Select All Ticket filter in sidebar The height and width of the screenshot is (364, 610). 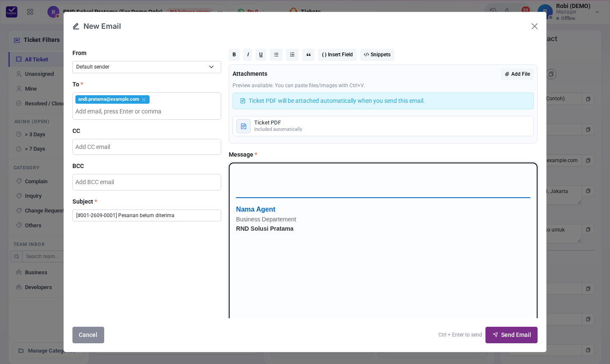(36, 60)
